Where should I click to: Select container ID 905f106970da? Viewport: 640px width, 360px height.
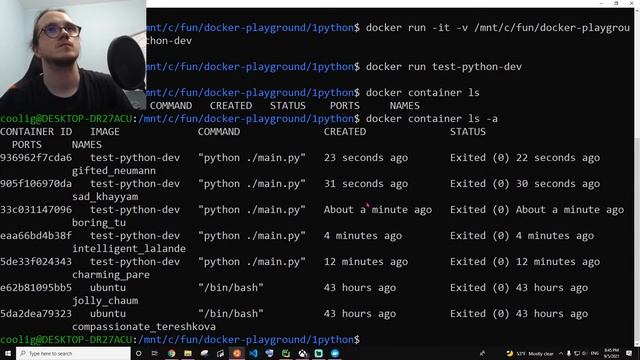pos(36,184)
